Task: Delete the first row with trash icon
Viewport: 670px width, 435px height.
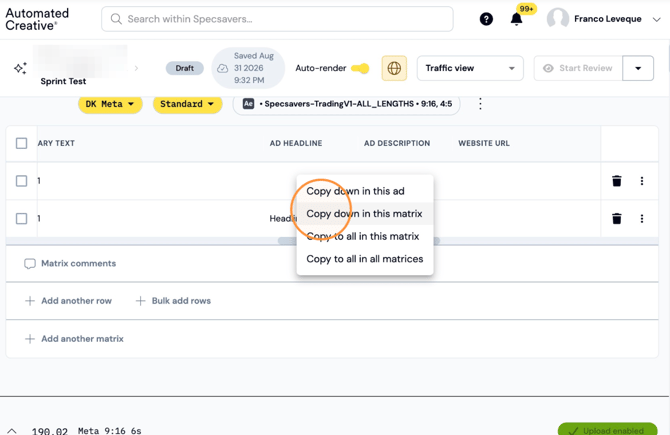Action: 617,181
